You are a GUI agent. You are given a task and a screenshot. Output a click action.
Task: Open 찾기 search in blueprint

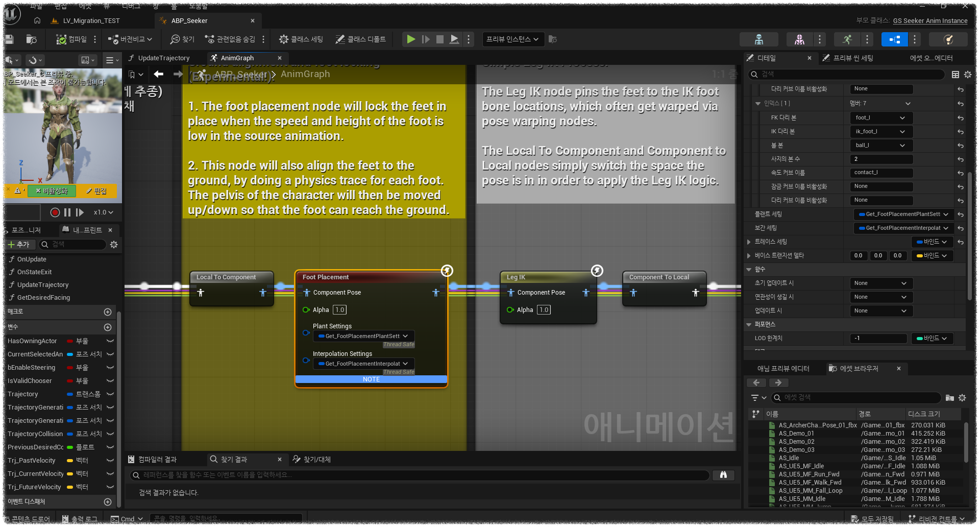(182, 39)
